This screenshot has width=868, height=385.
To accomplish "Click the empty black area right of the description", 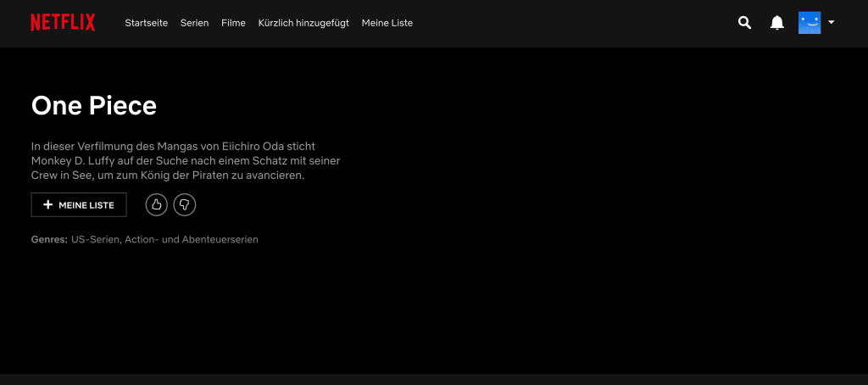I will tap(593, 170).
